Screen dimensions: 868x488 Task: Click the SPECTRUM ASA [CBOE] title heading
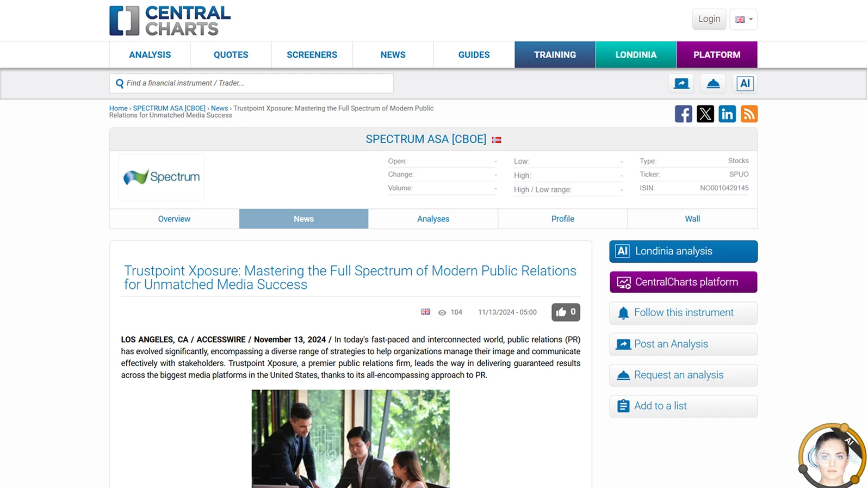point(426,139)
